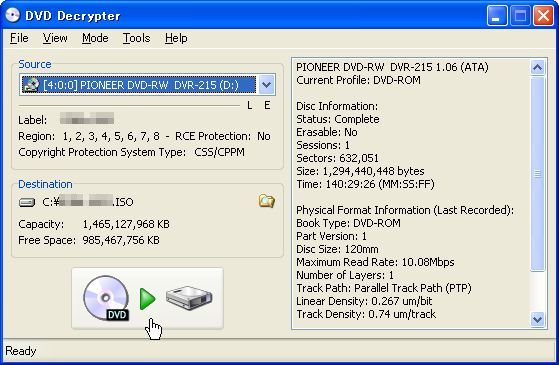Viewport: 559px width, 365px height.
Task: Click the 'Size: 1,294,440,448 bytes' line
Action: pyautogui.click(x=360, y=171)
